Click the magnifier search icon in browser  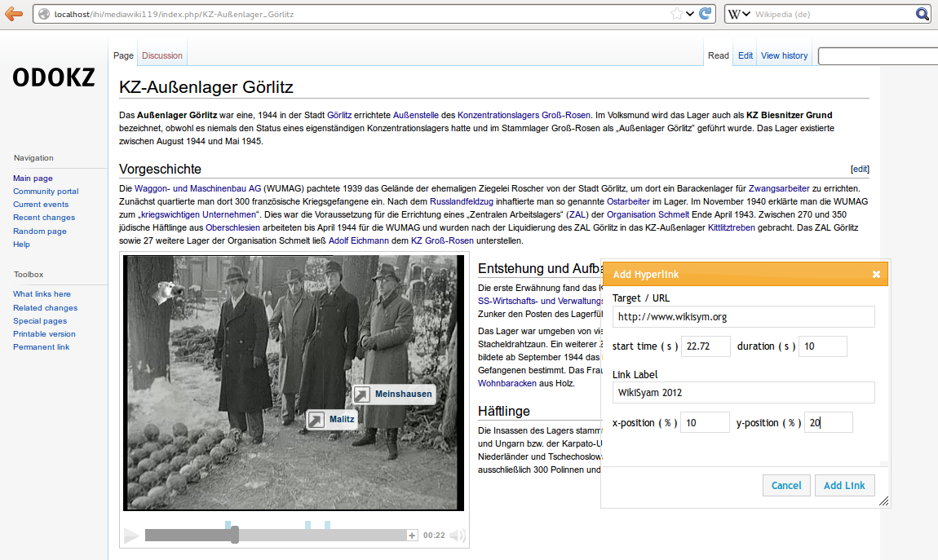922,14
